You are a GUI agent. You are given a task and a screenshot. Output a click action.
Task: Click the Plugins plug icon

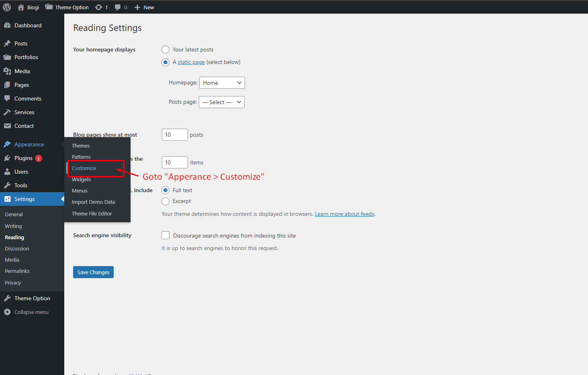7,158
